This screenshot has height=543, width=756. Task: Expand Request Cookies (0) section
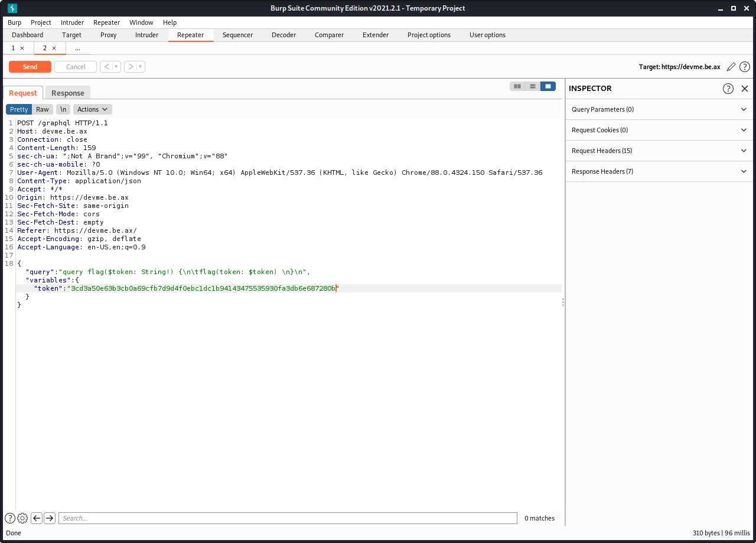coord(660,130)
